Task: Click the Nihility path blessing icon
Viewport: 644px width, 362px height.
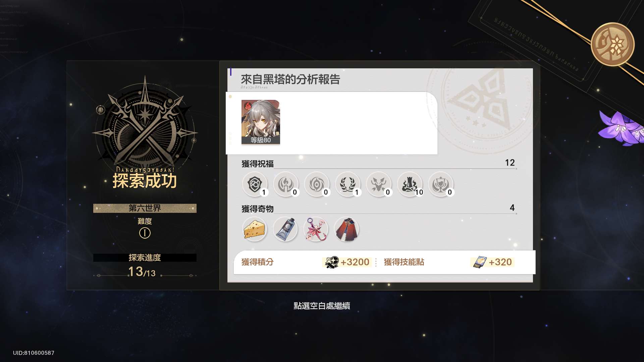Action: (x=317, y=184)
